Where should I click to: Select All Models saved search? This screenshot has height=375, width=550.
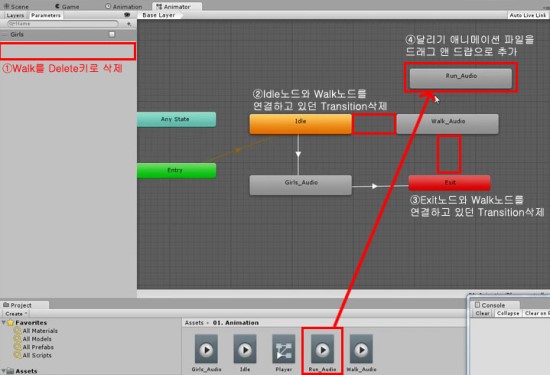pos(33,339)
